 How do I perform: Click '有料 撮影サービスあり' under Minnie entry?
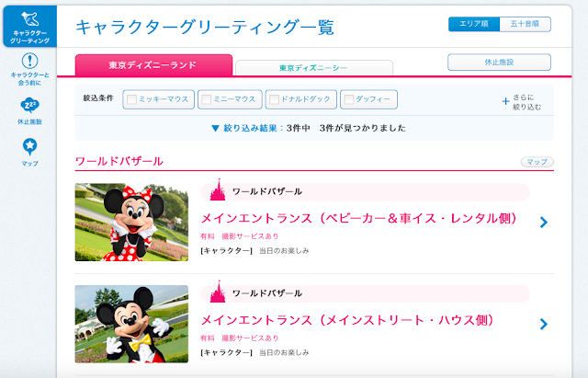(240, 236)
